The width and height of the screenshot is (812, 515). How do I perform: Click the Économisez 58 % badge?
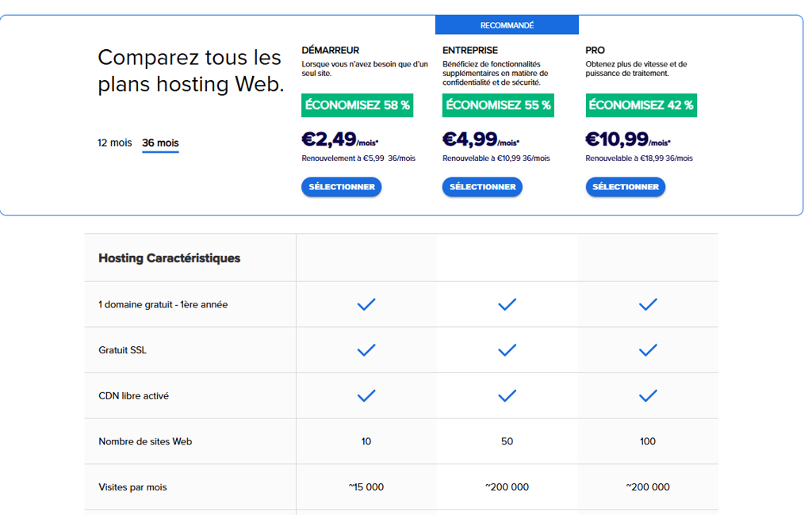click(358, 105)
